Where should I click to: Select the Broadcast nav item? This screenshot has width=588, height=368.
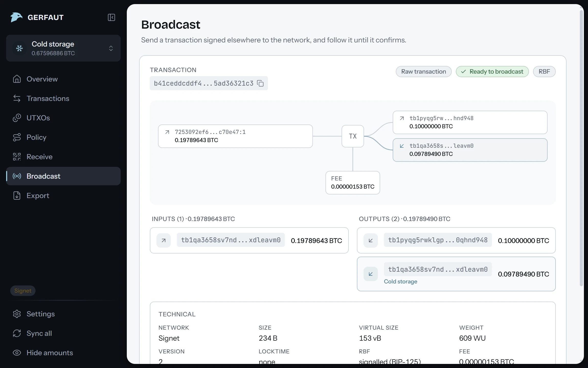pyautogui.click(x=63, y=176)
